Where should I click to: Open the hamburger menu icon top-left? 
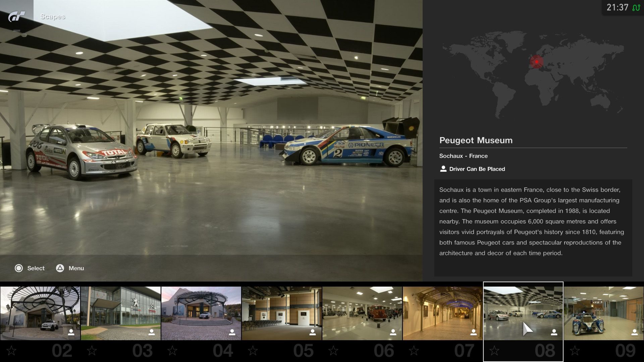(16, 31)
